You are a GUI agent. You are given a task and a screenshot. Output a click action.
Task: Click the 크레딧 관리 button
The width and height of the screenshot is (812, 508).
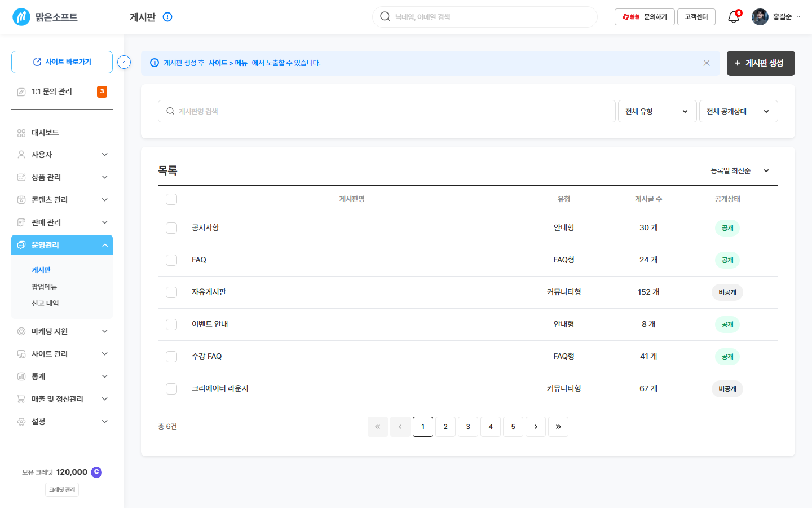tap(62, 489)
